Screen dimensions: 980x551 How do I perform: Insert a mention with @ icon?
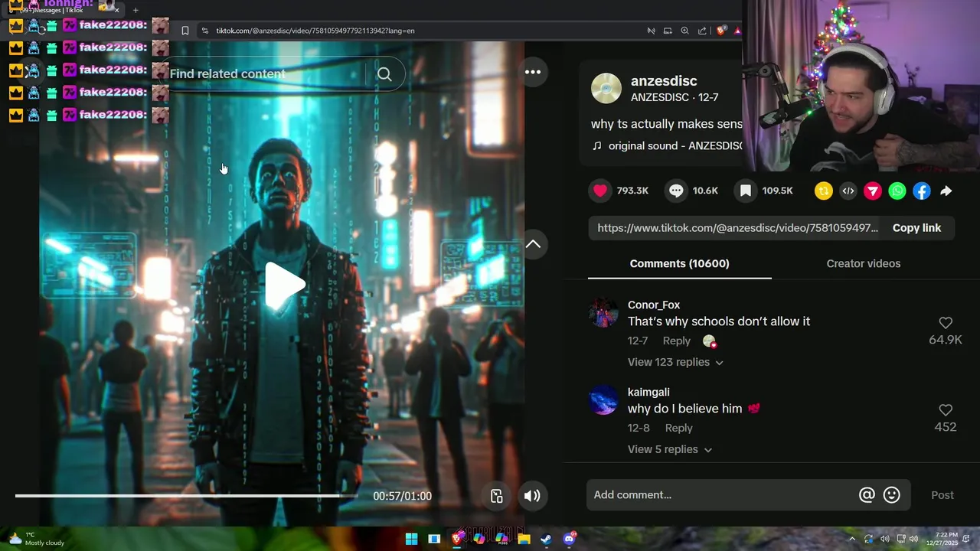867,495
